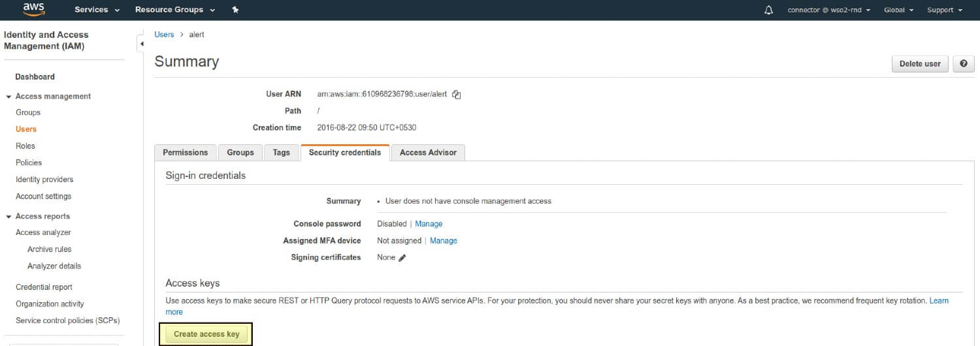
Task: Switch to the Access Advisor tab
Action: point(428,152)
